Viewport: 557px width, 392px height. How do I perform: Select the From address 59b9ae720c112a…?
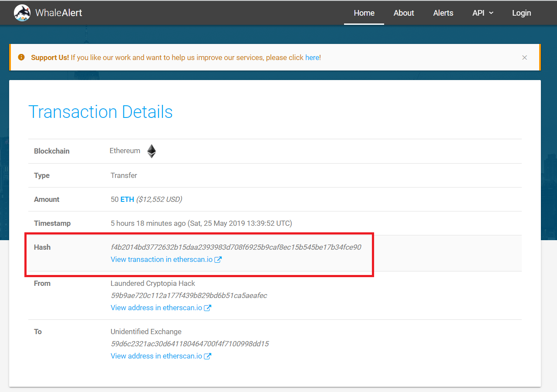click(189, 295)
